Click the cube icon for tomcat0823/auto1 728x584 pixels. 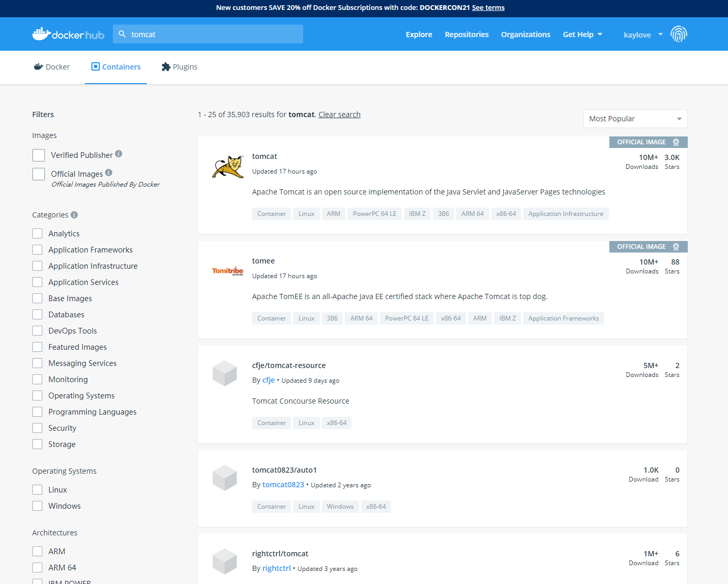coord(225,478)
